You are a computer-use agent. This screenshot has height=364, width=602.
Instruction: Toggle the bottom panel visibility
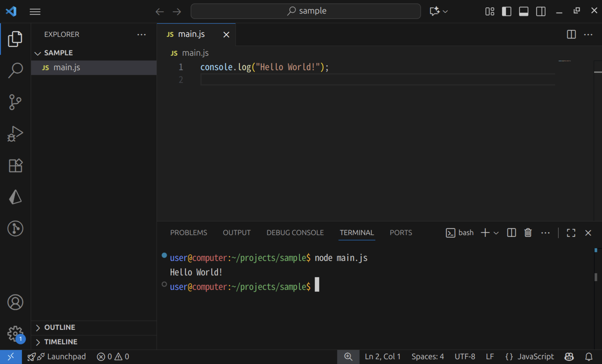tap(524, 11)
